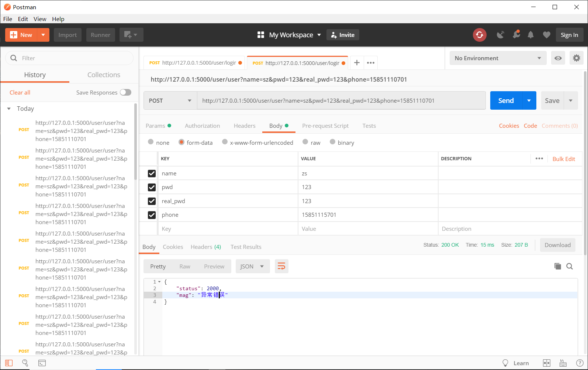Uncheck the real_pwd parameter checkbox
Viewport: 588px width, 370px height.
tap(152, 201)
